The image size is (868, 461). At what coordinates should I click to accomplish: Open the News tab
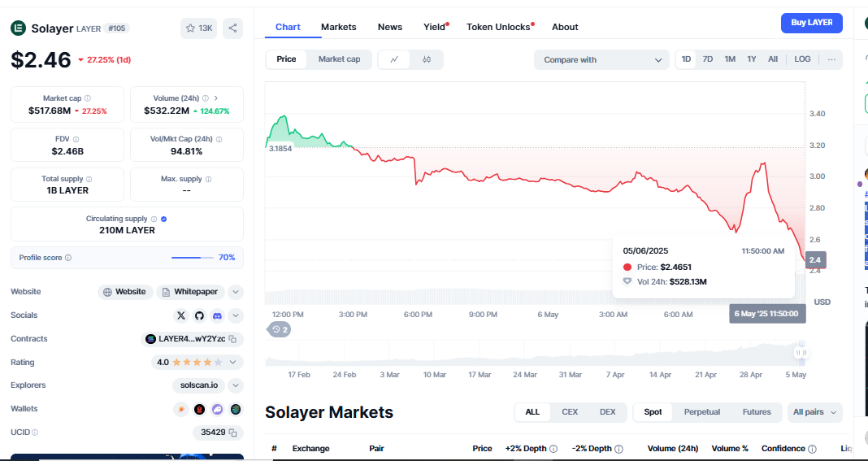click(x=390, y=27)
